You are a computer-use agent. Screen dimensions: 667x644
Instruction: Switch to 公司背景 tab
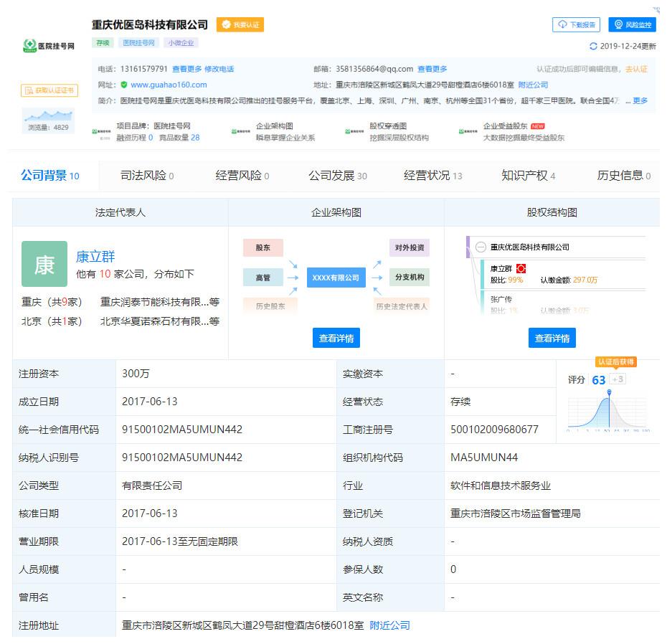click(49, 175)
